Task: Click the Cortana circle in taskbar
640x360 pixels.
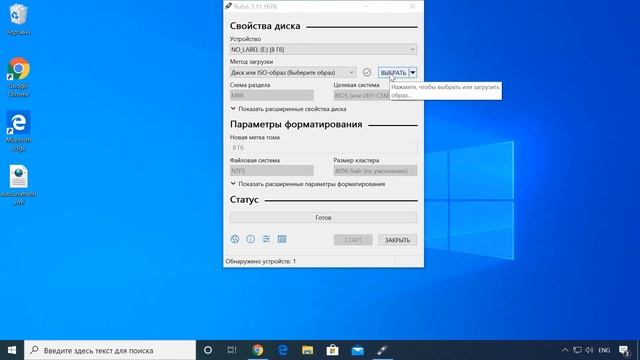Action: pyautogui.click(x=208, y=350)
